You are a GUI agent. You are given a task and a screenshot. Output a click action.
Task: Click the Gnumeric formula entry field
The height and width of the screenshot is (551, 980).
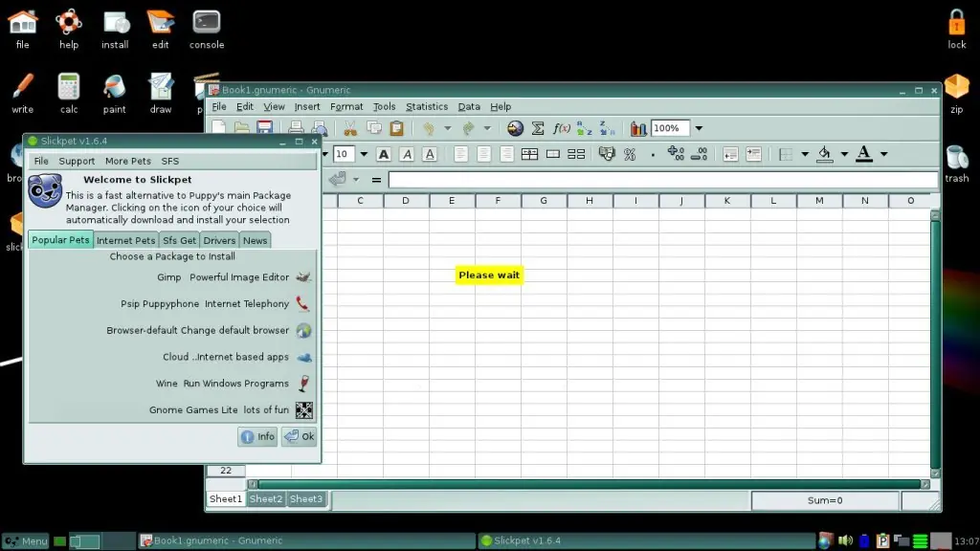(x=662, y=180)
